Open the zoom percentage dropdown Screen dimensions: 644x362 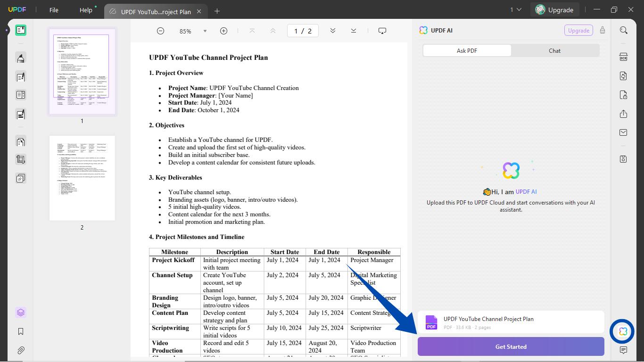point(205,31)
